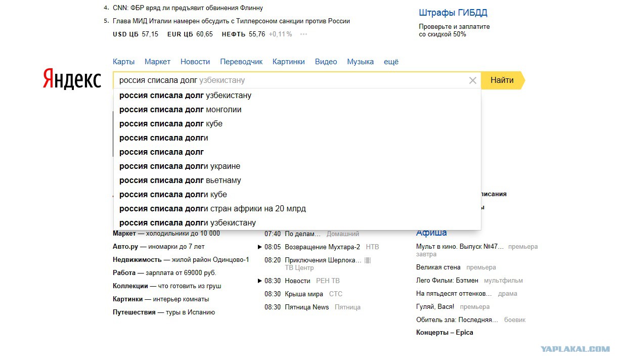Open TV listing Приключения Шерлока…
The image size is (623, 364).
tap(323, 260)
